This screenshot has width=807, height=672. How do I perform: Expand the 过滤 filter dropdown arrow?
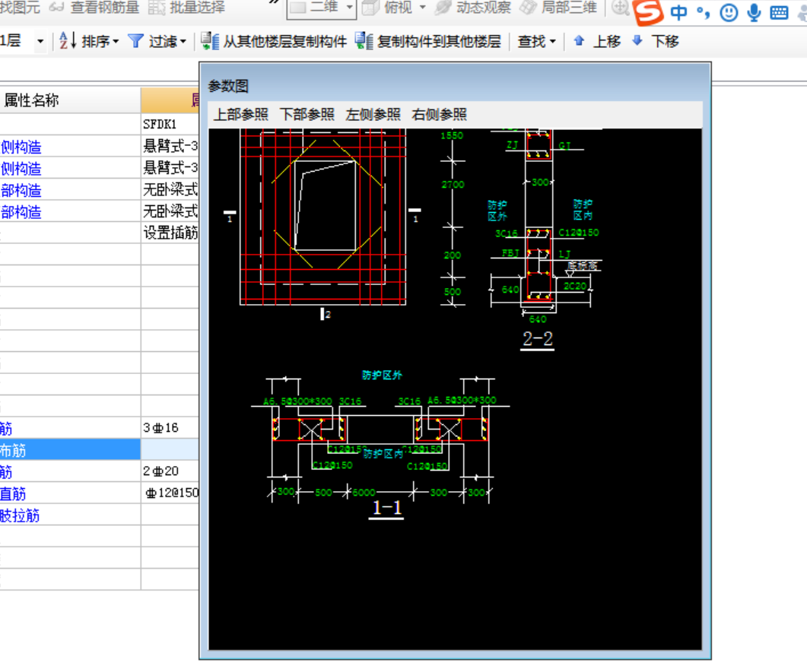(x=183, y=41)
